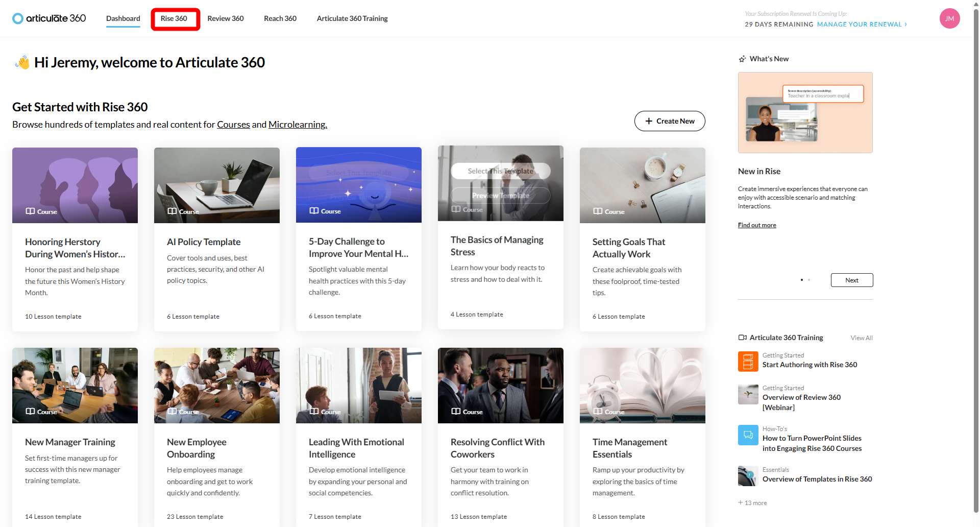Click the Articulate 360 Training video icon
The image size is (980, 527).
743,338
